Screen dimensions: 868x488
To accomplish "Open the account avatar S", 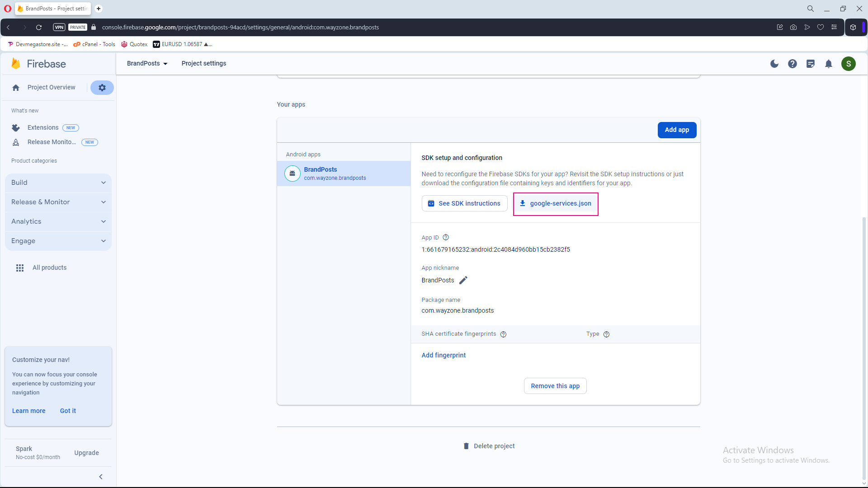I will [x=849, y=64].
